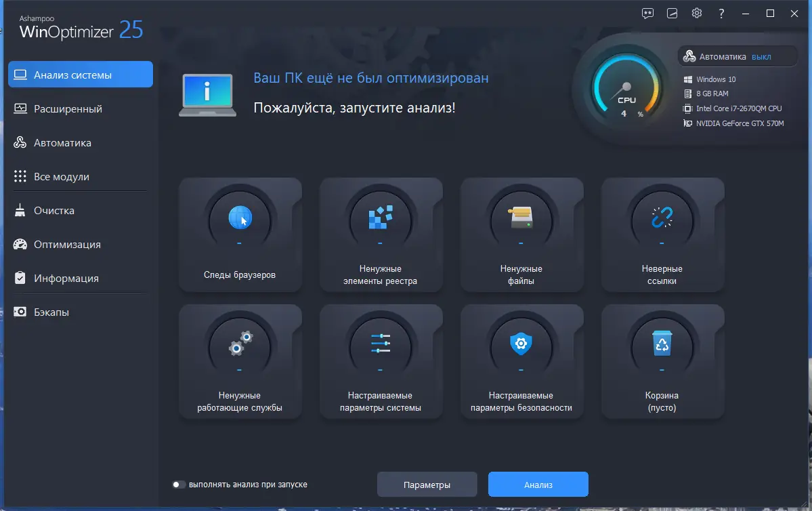This screenshot has height=511, width=812.
Task: Open help via the question mark icon
Action: (x=721, y=13)
